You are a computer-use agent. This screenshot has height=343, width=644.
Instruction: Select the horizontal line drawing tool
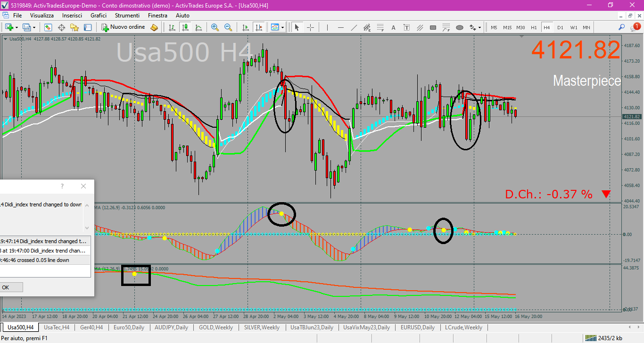(x=341, y=27)
